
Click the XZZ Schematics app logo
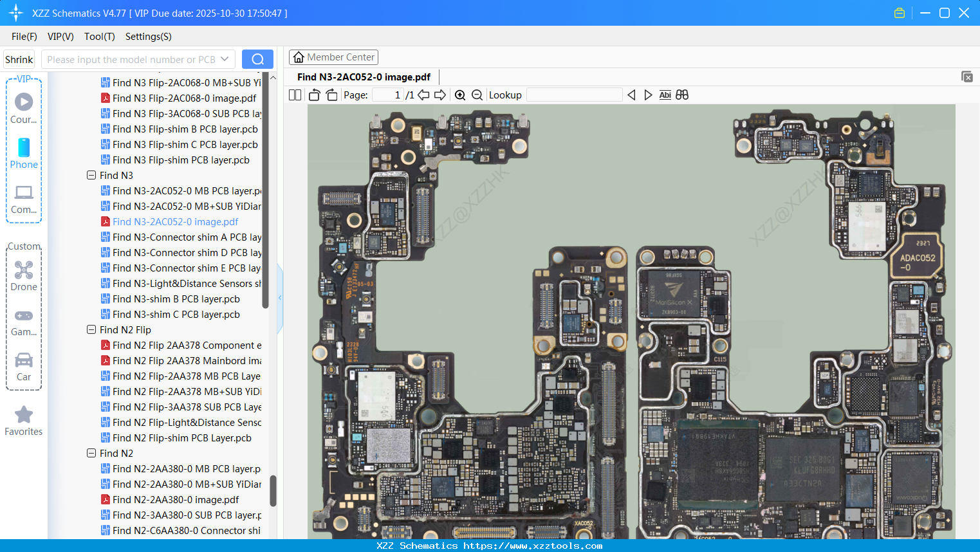pyautogui.click(x=16, y=13)
